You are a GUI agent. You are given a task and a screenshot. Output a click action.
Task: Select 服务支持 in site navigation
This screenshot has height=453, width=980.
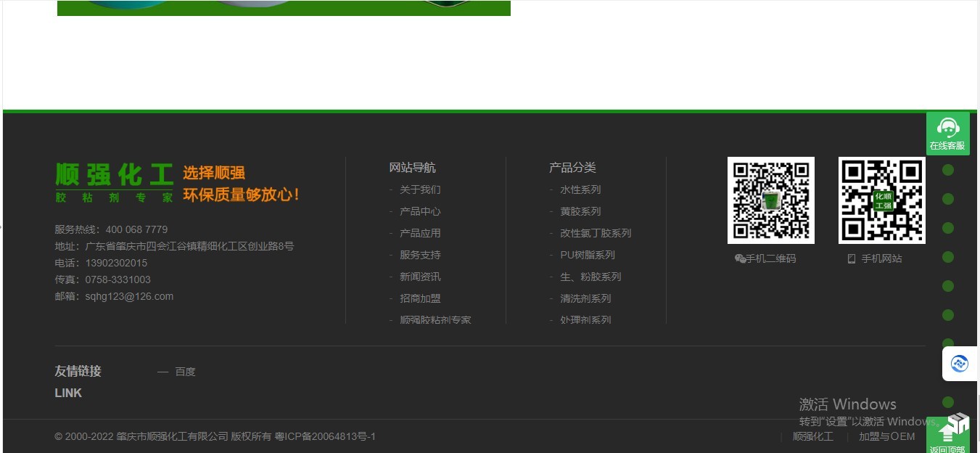pos(420,255)
